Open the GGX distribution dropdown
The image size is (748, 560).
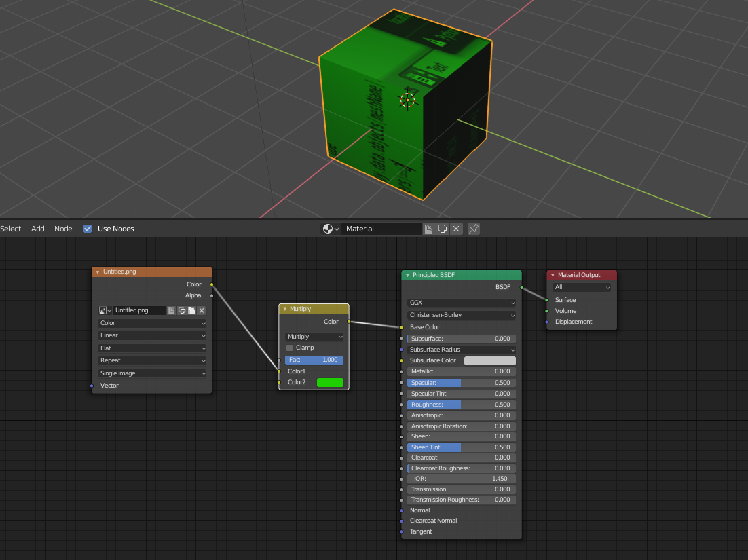[461, 302]
